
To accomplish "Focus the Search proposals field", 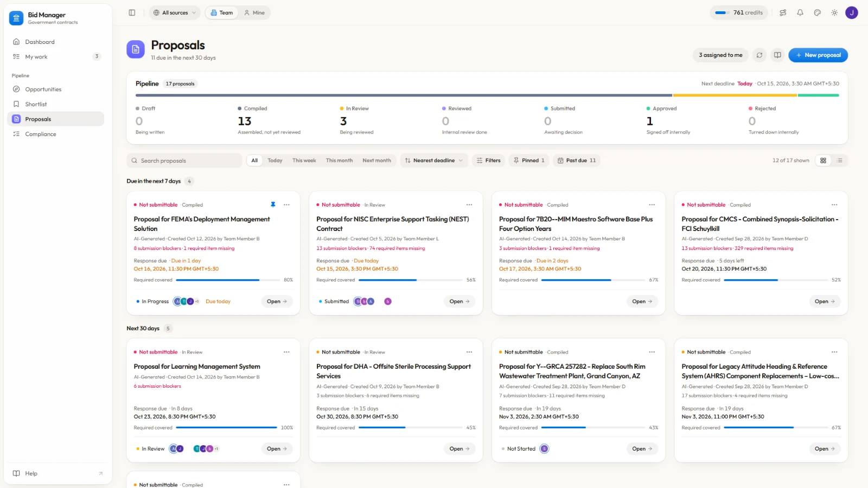I will (184, 160).
